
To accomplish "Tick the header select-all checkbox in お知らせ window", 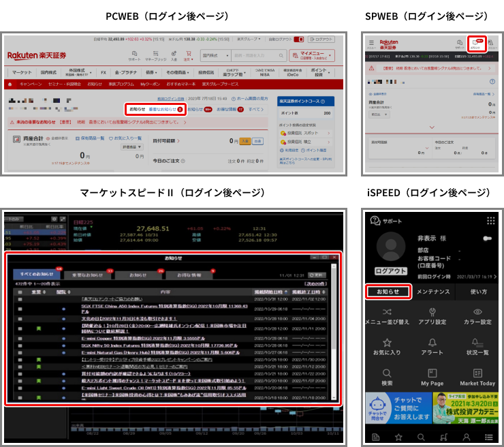I will (x=20, y=292).
